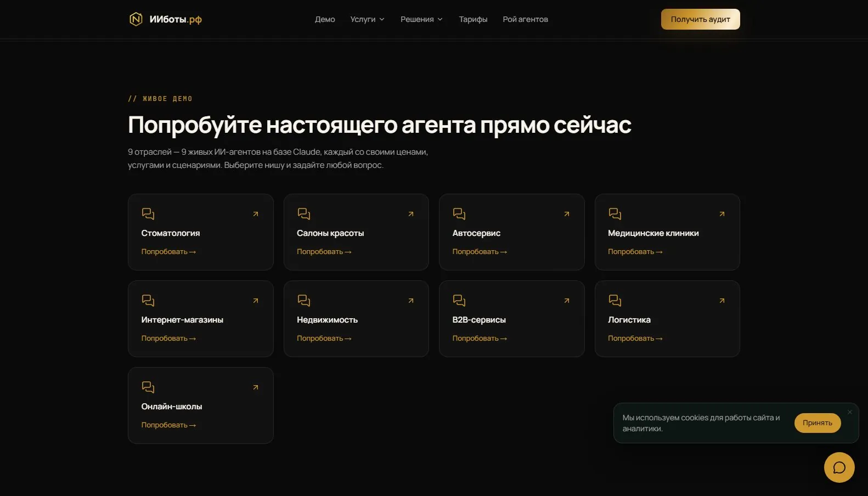This screenshot has height=496, width=868.
Task: Dismiss the cookie notice with the X
Action: pyautogui.click(x=850, y=412)
